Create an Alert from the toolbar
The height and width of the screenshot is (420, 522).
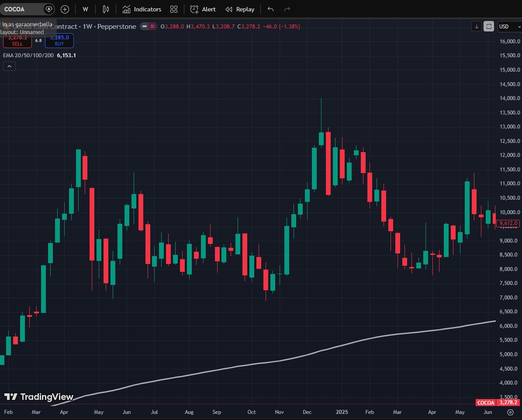tap(203, 9)
